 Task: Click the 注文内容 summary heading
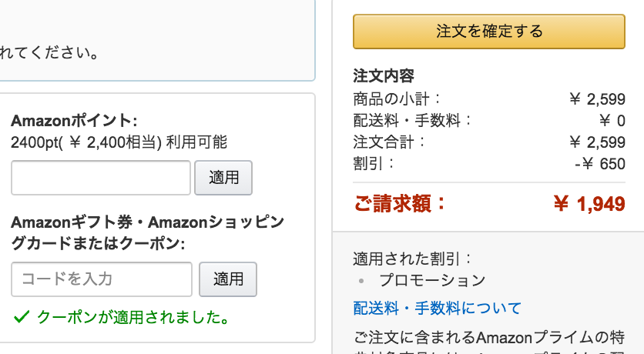tap(384, 76)
